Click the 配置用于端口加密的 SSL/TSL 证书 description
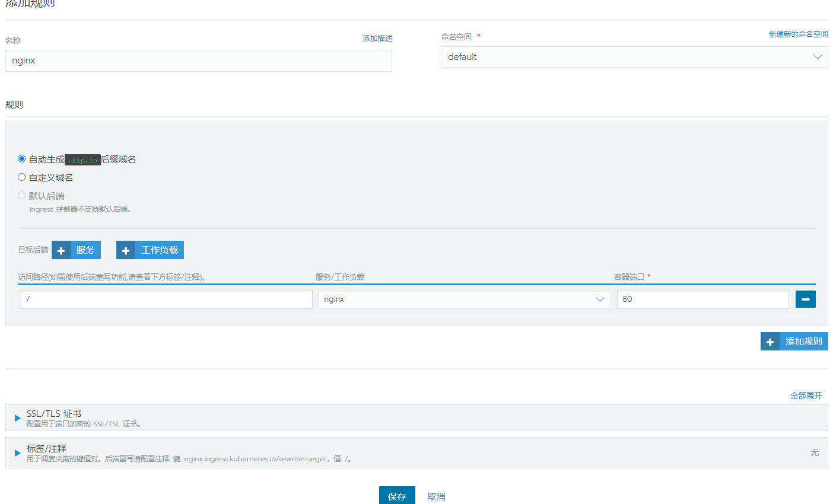The image size is (833, 504). pyautogui.click(x=84, y=424)
